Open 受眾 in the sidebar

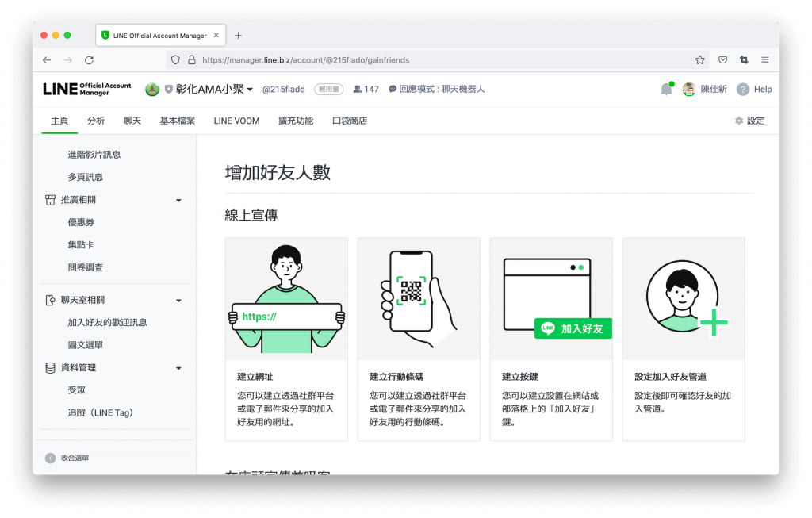tap(77, 390)
